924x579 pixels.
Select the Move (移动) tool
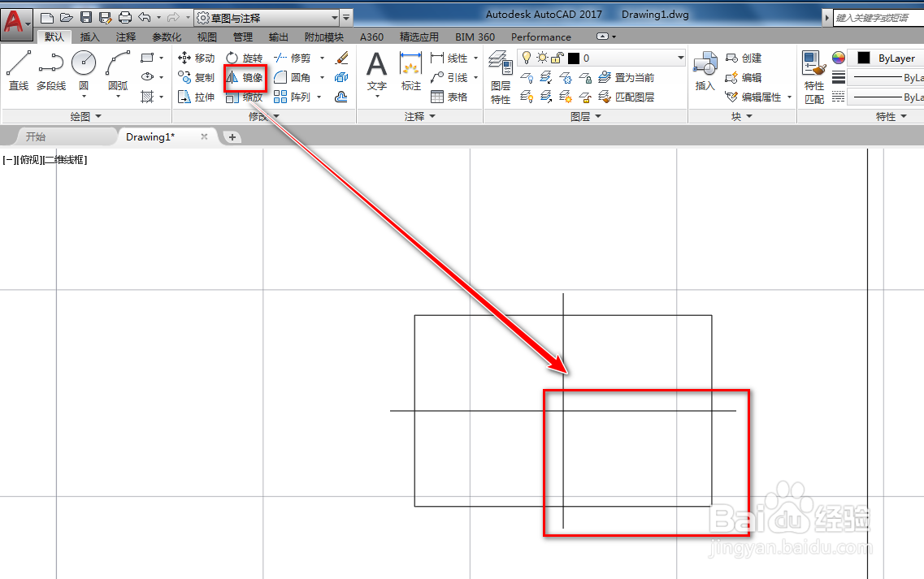(x=196, y=58)
